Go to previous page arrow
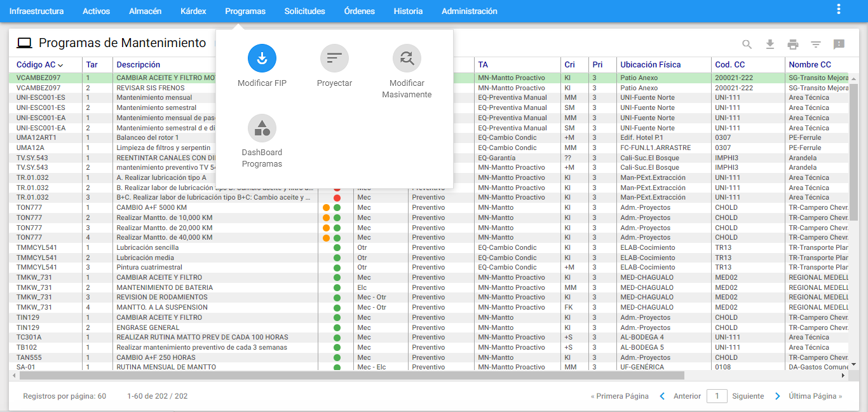 [x=662, y=396]
